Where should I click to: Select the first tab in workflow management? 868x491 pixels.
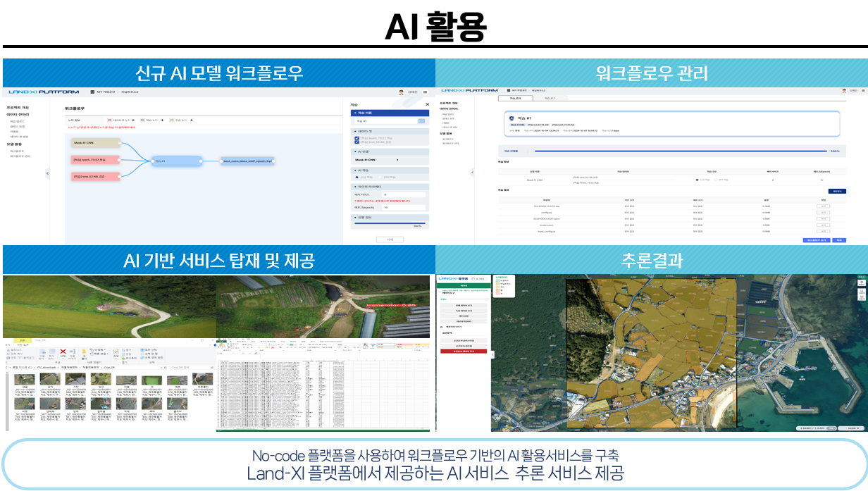pos(516,98)
